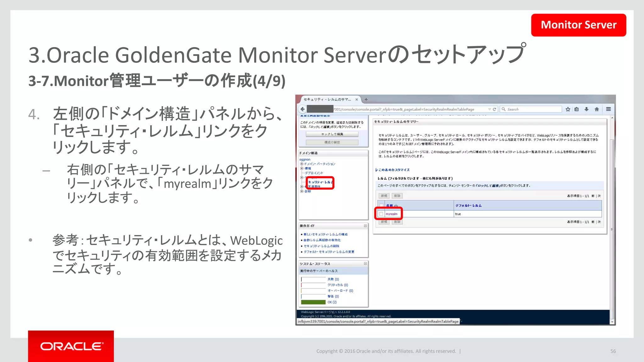This screenshot has width=644, height=362.
Task: Click the reload page icon in URL bar
Action: click(494, 109)
